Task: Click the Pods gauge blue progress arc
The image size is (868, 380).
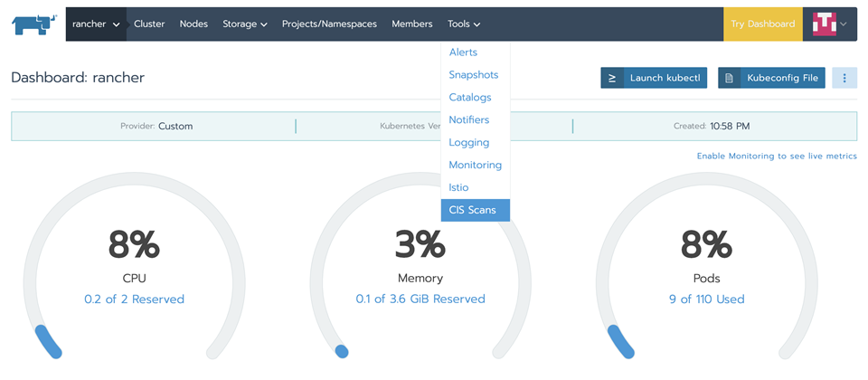Action: [620, 341]
